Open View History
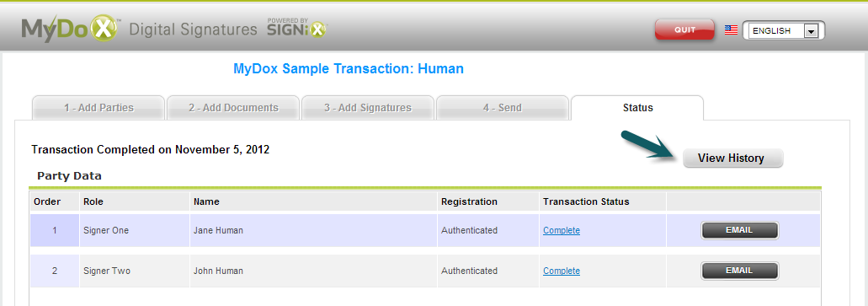 coord(733,158)
